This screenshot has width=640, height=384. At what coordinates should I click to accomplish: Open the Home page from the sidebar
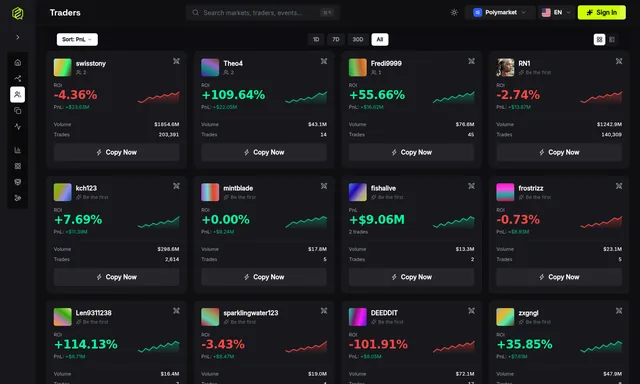18,62
